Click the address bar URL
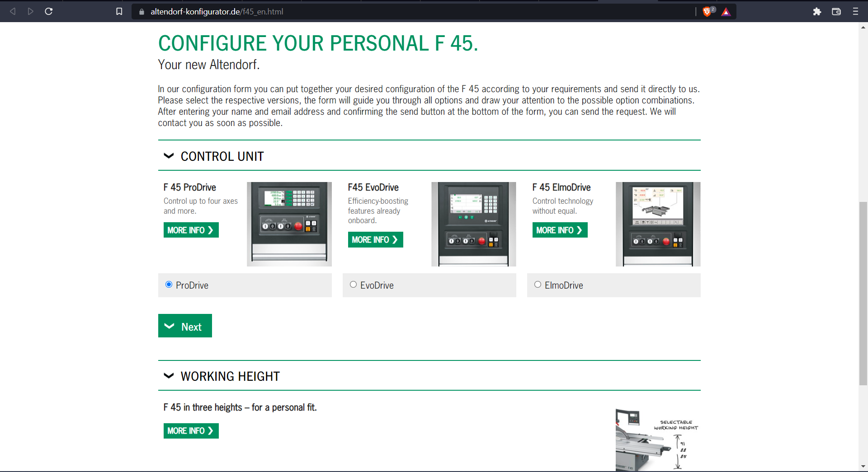 217,11
